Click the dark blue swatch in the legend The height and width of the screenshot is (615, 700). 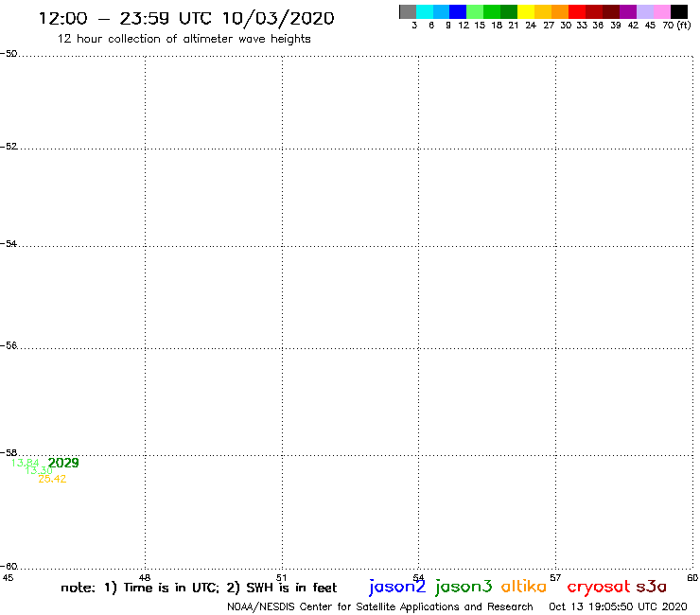pyautogui.click(x=458, y=11)
